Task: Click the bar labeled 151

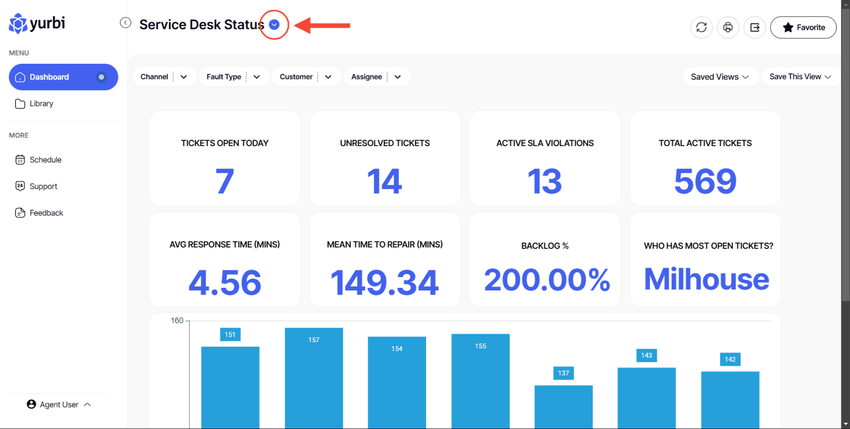Action: click(230, 388)
